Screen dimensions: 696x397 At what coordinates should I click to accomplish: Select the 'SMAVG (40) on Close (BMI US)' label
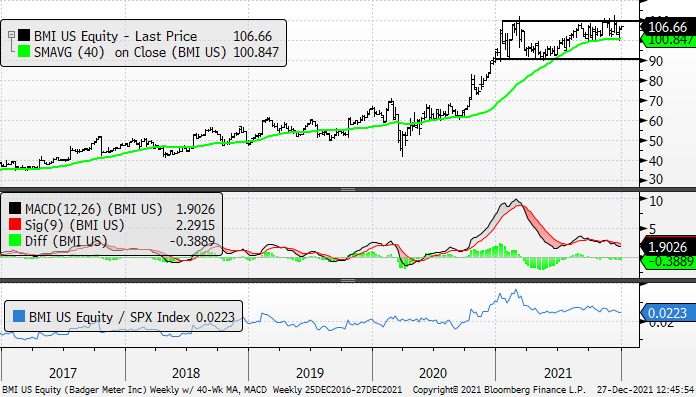point(130,52)
